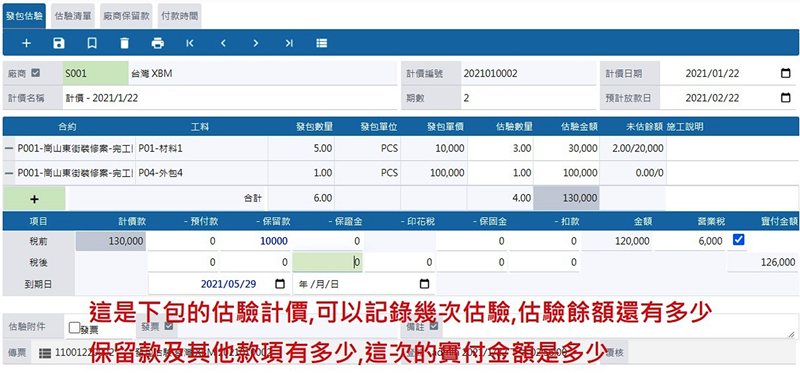This screenshot has height=373, width=800.
Task: Click the 計價編號 field 2021010002
Action: click(529, 73)
